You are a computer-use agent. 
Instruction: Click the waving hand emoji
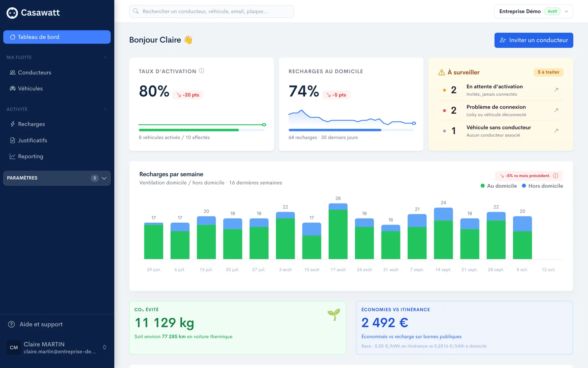coord(188,40)
